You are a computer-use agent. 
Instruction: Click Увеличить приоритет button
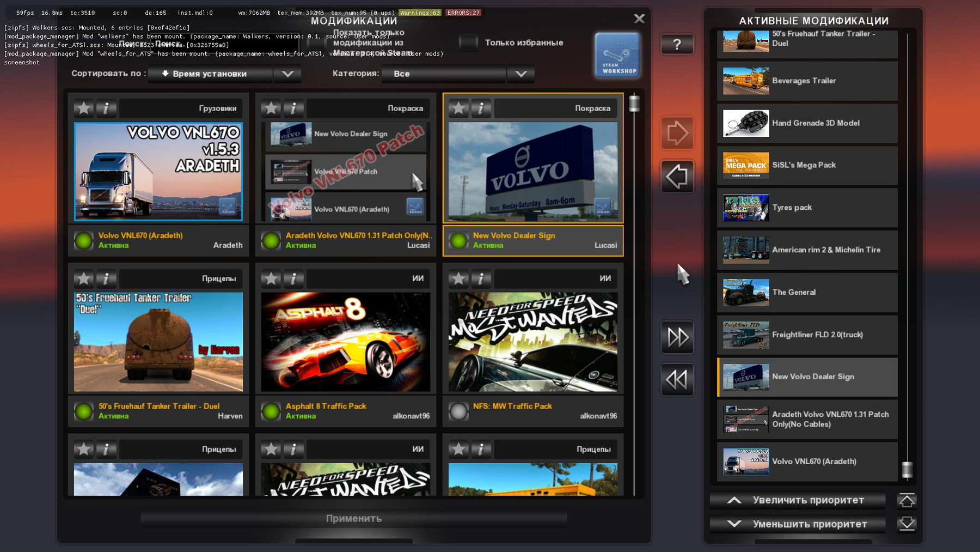coord(798,500)
